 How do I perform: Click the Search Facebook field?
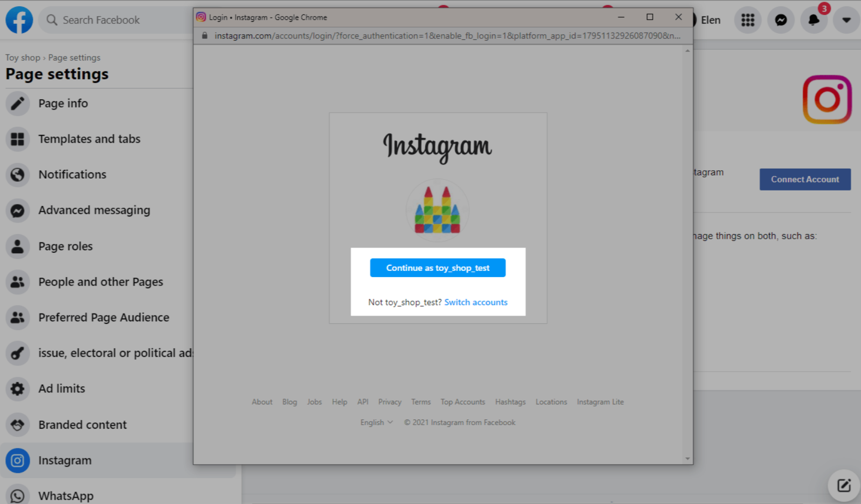117,20
